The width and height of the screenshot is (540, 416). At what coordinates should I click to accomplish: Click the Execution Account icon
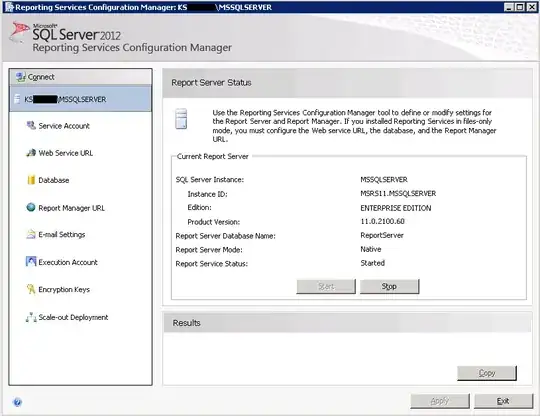[x=31, y=262]
